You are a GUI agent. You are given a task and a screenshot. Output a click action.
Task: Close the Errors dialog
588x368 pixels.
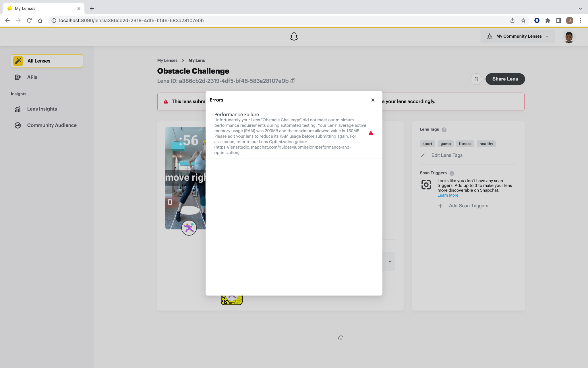pyautogui.click(x=373, y=100)
